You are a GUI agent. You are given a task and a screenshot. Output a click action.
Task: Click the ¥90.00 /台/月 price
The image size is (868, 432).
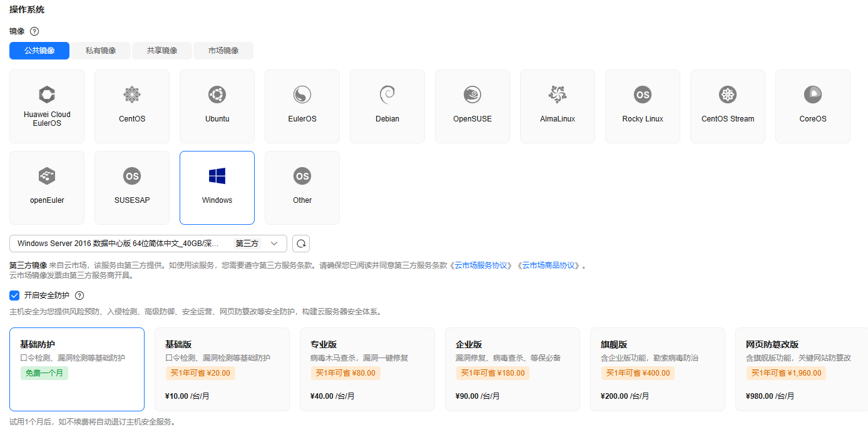pyautogui.click(x=477, y=396)
